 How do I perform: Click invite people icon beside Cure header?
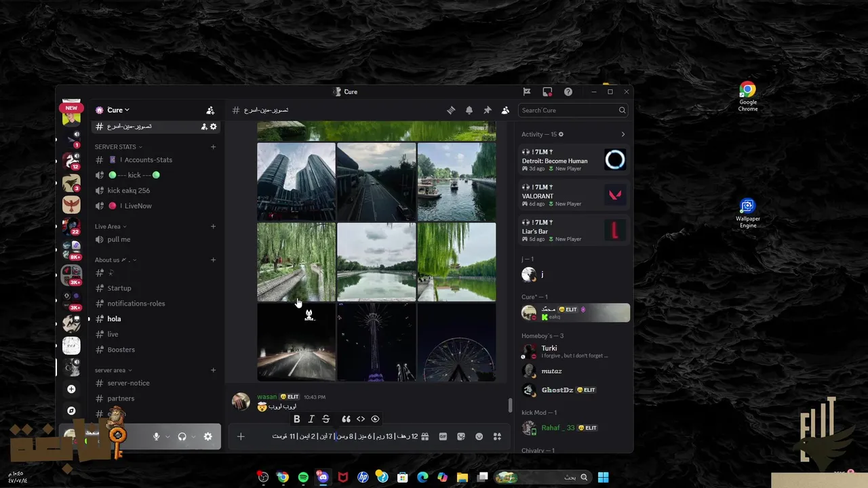click(210, 110)
